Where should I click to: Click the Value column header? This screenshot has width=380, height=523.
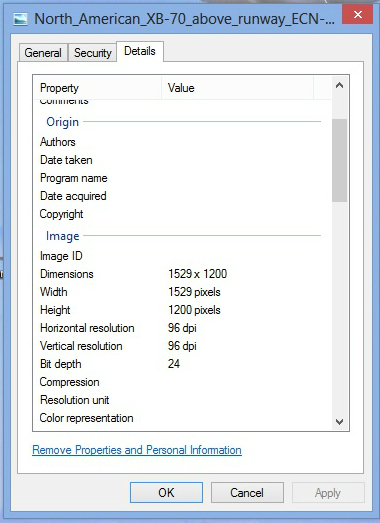pos(238,88)
